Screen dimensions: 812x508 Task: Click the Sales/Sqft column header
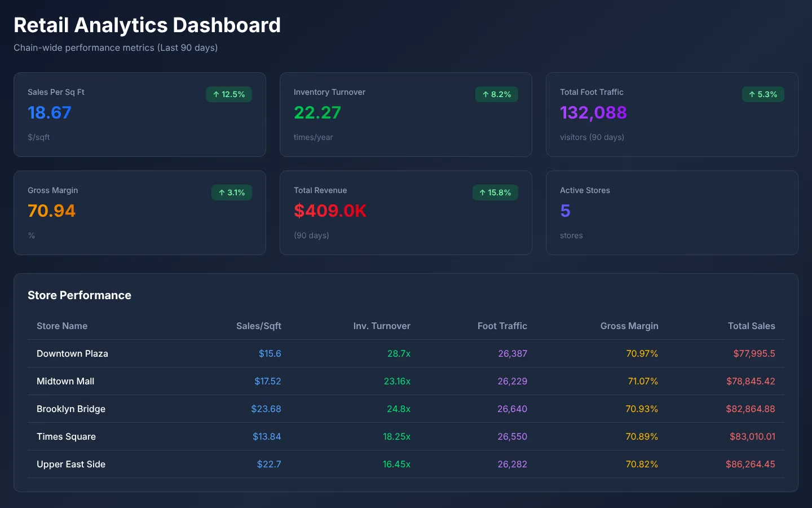[259, 326]
